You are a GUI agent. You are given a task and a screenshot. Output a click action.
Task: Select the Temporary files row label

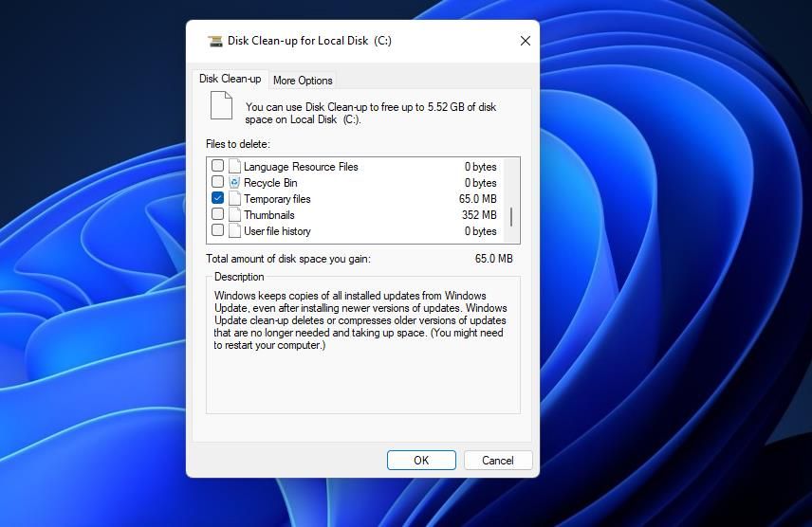tap(277, 199)
